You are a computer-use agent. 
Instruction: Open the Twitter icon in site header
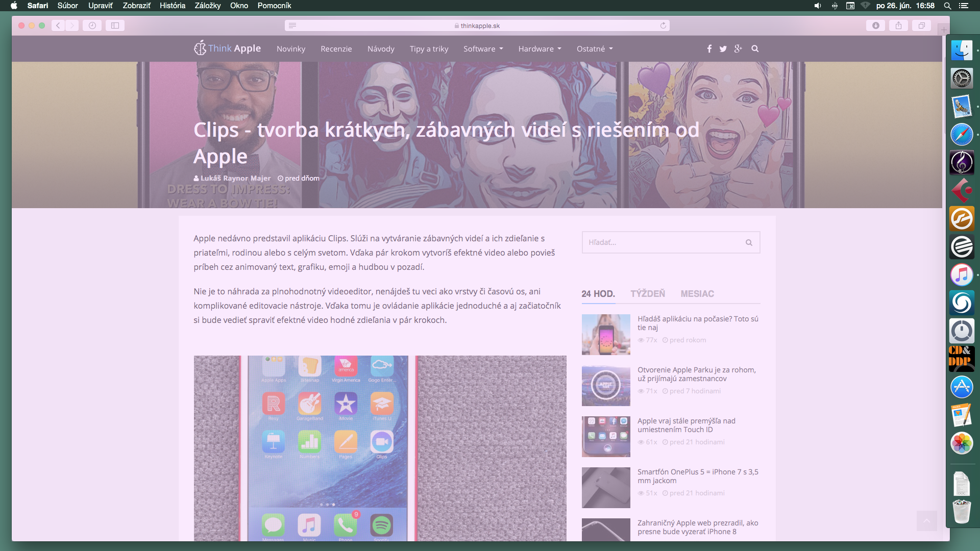click(723, 49)
